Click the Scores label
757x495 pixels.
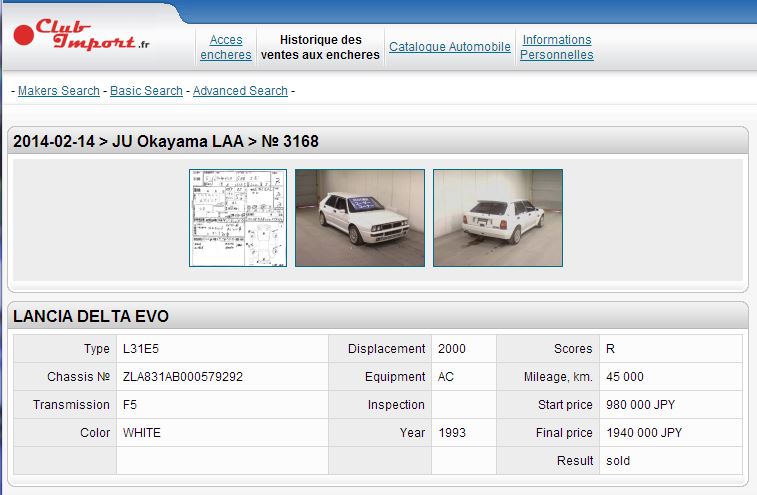tap(573, 349)
